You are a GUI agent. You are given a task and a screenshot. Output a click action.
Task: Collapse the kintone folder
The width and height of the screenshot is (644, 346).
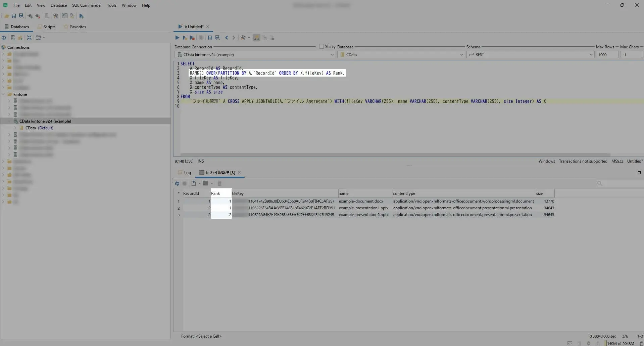(x=3, y=94)
